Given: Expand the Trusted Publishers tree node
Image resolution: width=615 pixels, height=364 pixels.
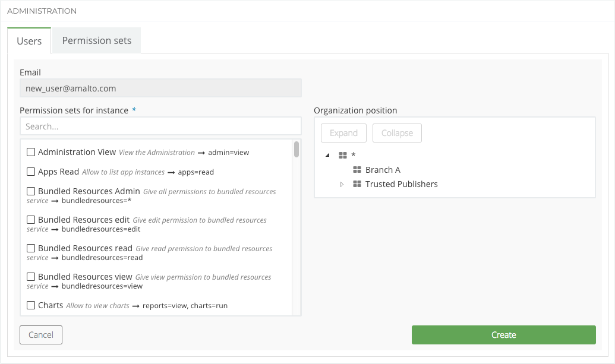Looking at the screenshot, I should pos(342,184).
